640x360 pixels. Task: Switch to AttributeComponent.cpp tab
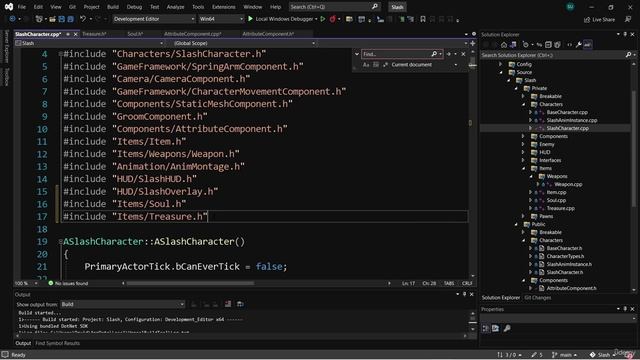193,34
